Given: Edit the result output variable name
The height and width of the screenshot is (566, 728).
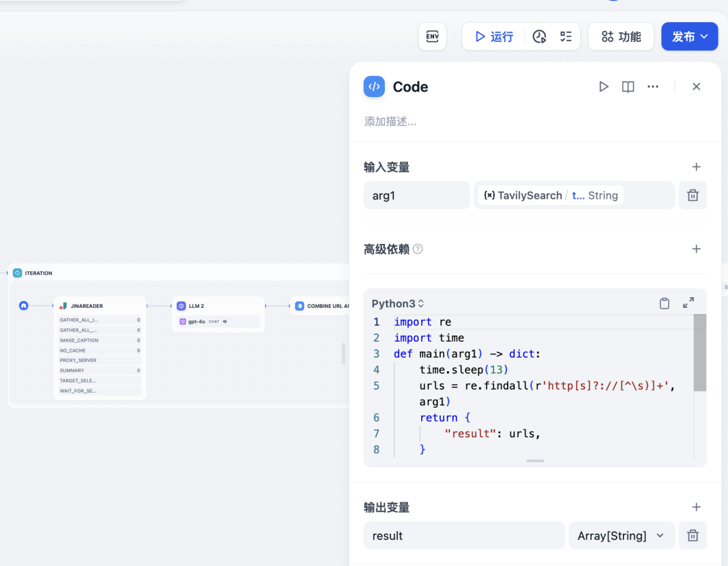Looking at the screenshot, I should [x=464, y=536].
